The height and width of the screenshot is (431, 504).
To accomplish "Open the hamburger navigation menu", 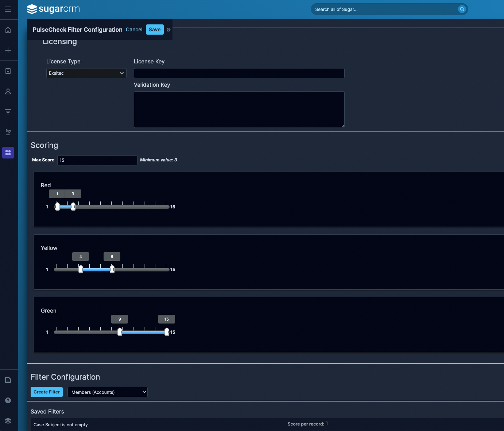I will click(x=8, y=9).
